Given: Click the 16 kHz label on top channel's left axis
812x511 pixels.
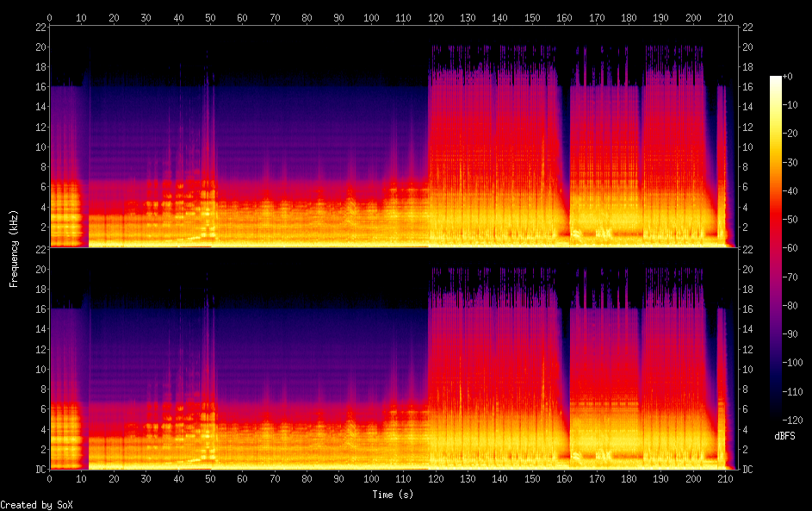Looking at the screenshot, I should 40,87.
